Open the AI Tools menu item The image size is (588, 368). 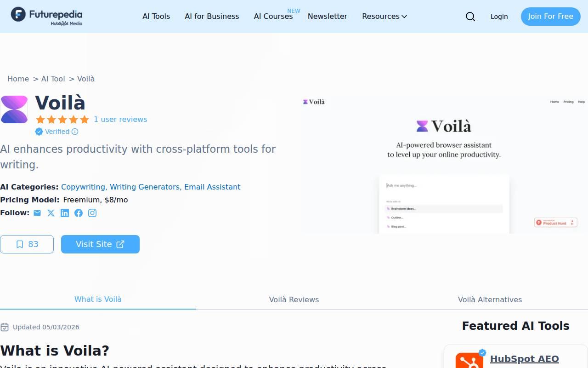[x=156, y=17]
